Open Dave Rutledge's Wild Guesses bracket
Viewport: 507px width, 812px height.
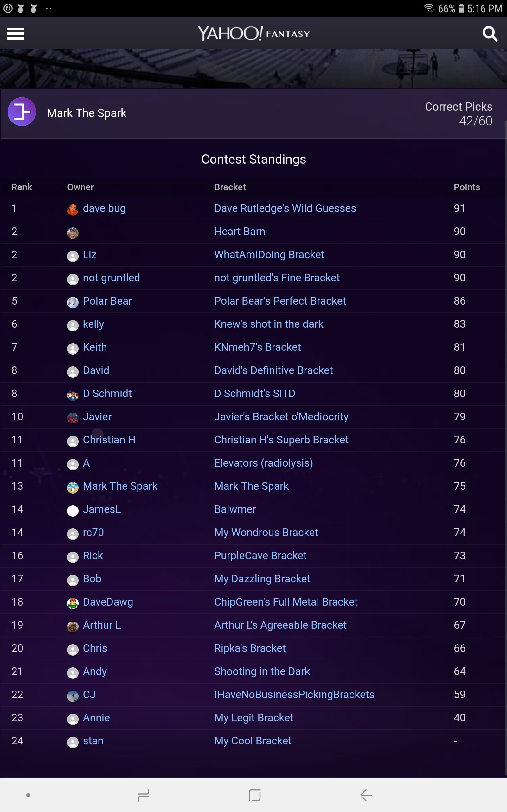coord(285,208)
